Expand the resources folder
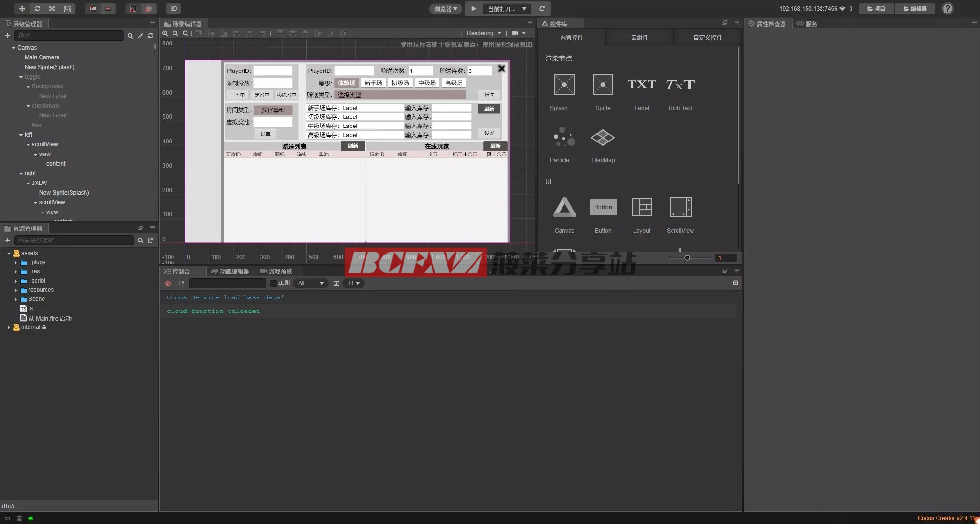Screen dimensions: 980x524 [x=16, y=290]
